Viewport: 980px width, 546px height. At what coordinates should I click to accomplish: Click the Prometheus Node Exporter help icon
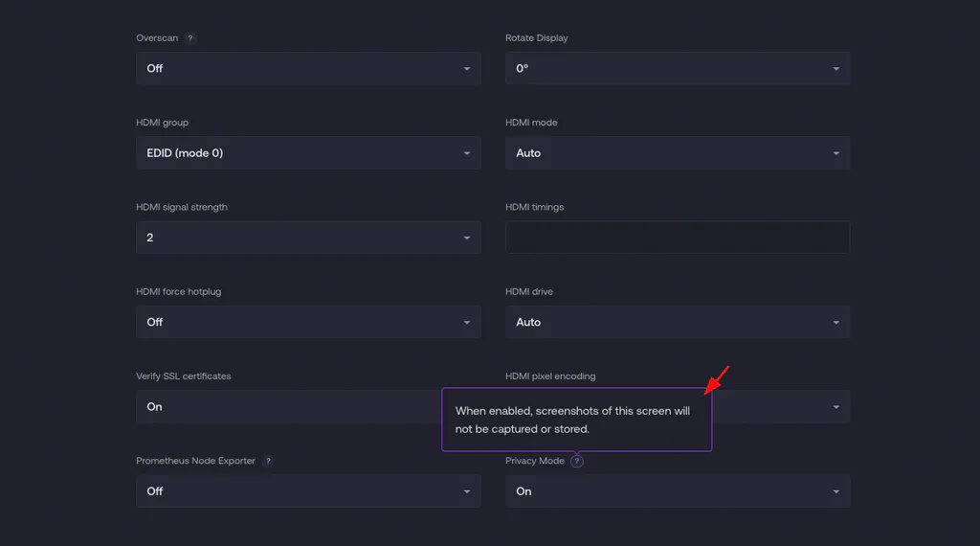click(268, 461)
